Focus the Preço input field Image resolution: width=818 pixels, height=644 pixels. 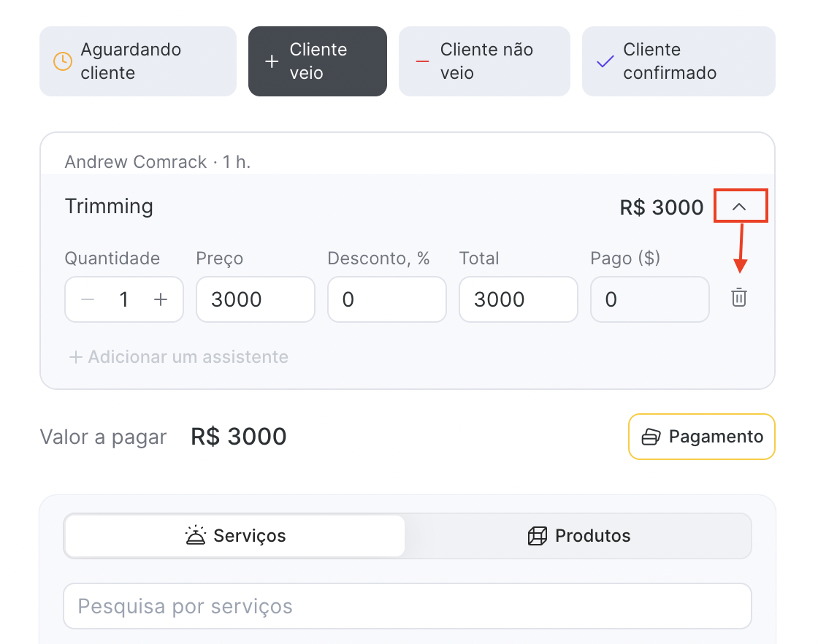coord(255,299)
